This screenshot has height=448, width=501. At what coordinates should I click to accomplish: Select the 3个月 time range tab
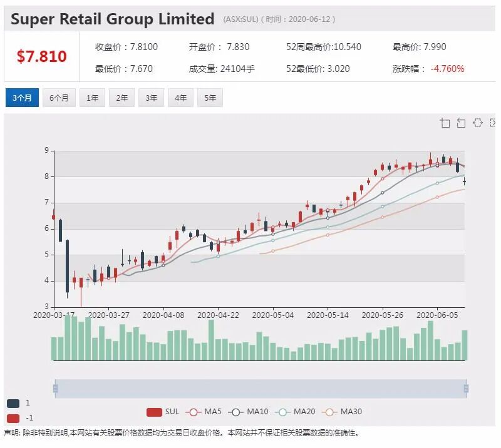pos(22,98)
